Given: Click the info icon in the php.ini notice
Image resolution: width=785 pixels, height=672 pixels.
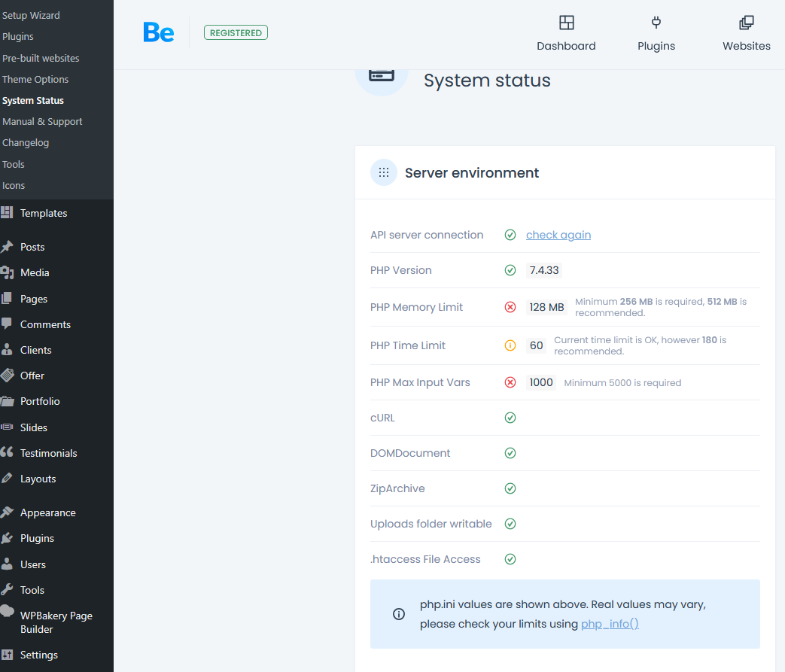Looking at the screenshot, I should (x=399, y=614).
